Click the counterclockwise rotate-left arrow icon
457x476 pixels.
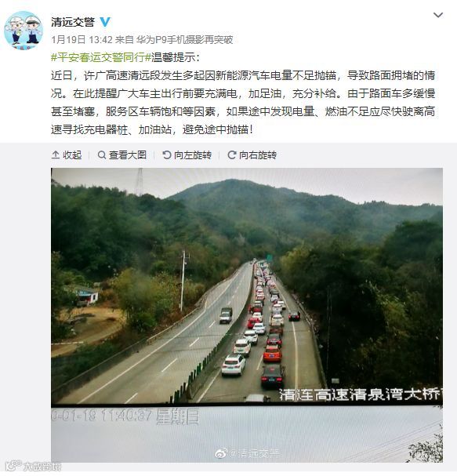coord(167,154)
